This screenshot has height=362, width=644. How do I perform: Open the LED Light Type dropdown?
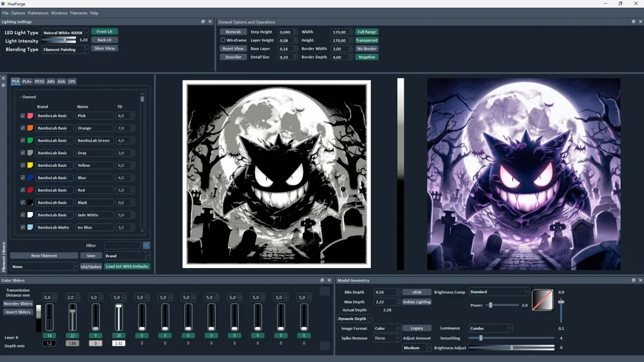click(65, 32)
